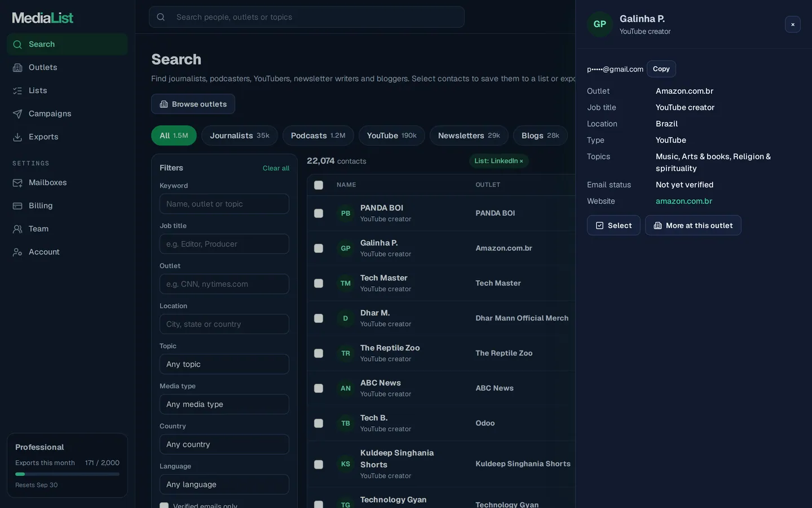Screen dimensions: 812x508
Task: Check the PANDA BOI row checkbox
Action: [319, 213]
